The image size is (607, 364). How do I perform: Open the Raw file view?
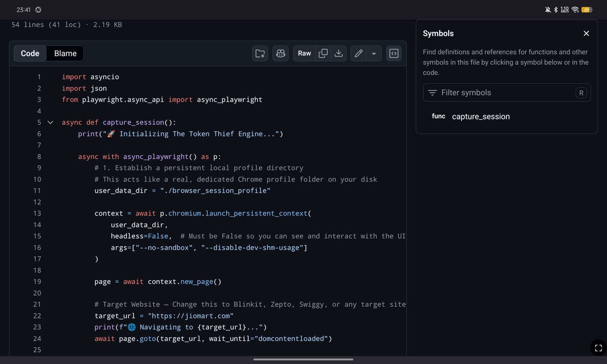click(x=305, y=53)
